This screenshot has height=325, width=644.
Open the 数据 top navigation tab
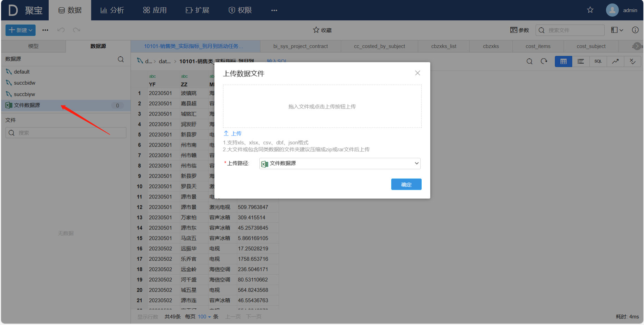coord(70,10)
